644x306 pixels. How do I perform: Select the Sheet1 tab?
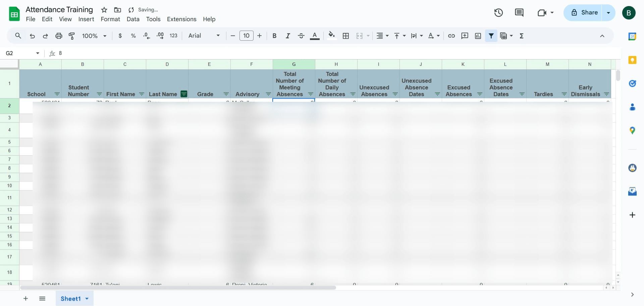pos(74,299)
